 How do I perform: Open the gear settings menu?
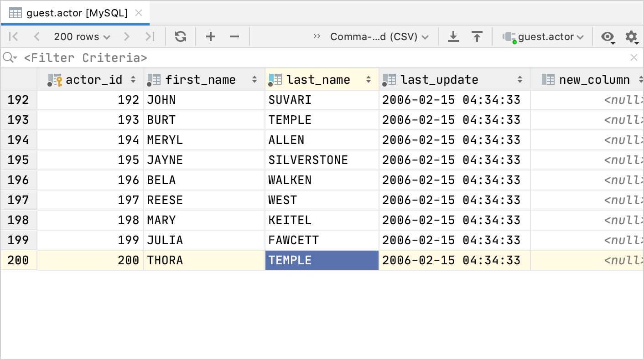(x=631, y=36)
